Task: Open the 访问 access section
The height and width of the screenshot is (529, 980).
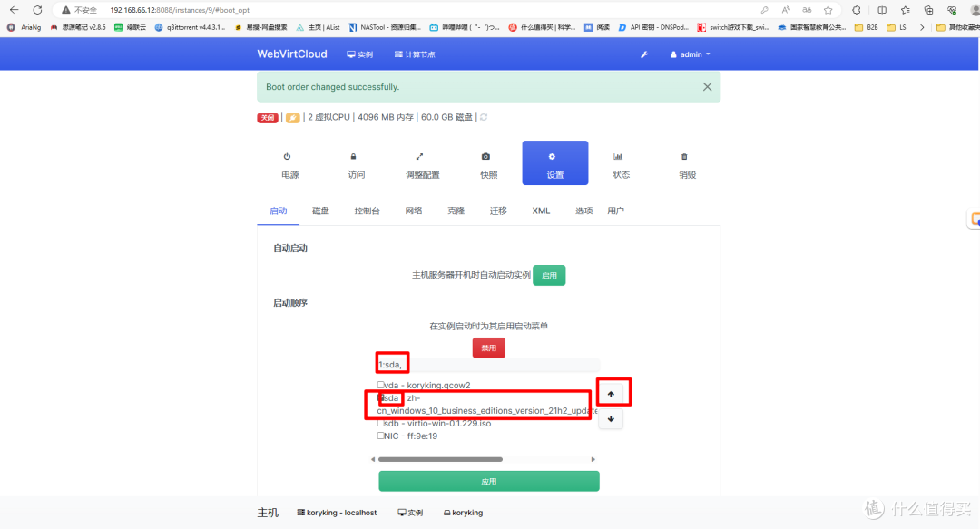Action: (357, 164)
